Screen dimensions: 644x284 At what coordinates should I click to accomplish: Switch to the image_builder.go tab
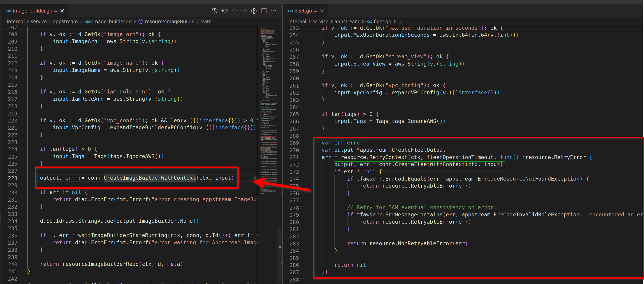pos(32,11)
